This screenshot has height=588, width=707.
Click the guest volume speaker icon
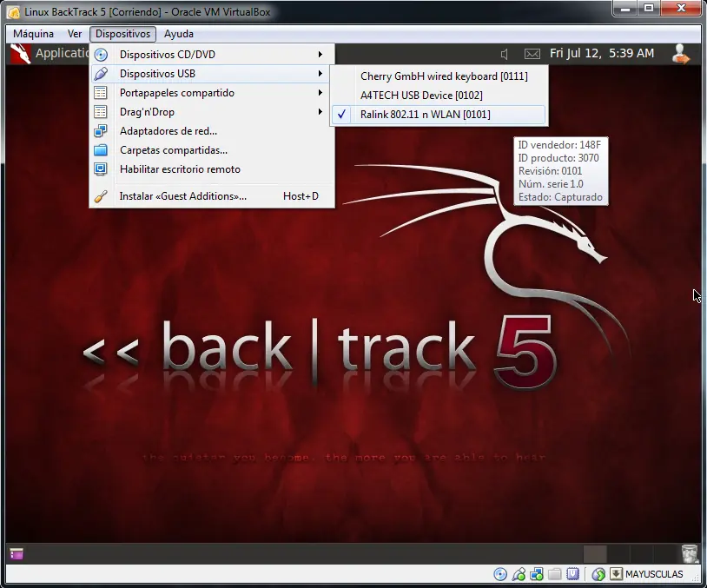point(505,54)
